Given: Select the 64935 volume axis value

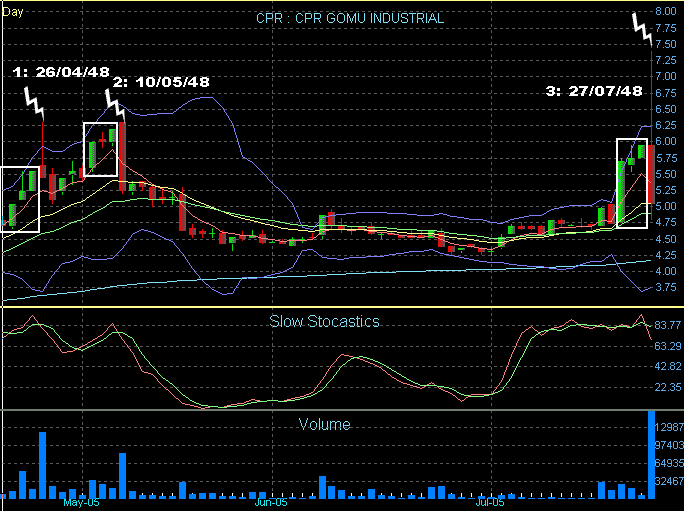Looking at the screenshot, I should (x=670, y=463).
